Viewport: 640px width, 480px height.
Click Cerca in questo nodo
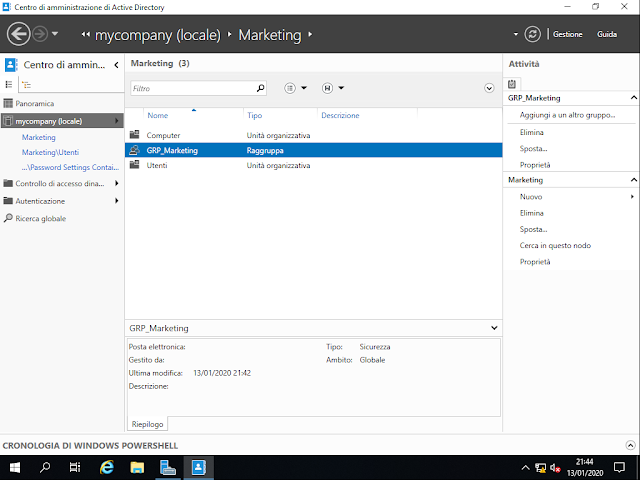[x=555, y=246]
